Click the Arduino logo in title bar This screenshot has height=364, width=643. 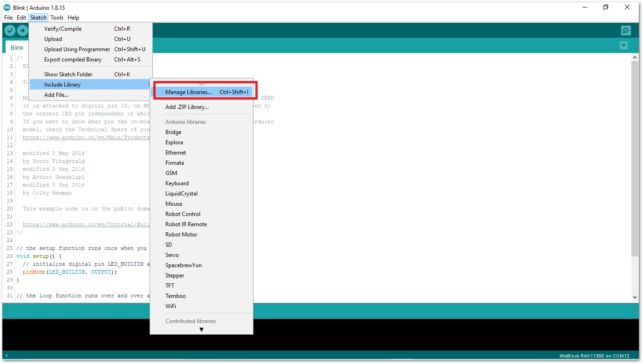click(7, 7)
